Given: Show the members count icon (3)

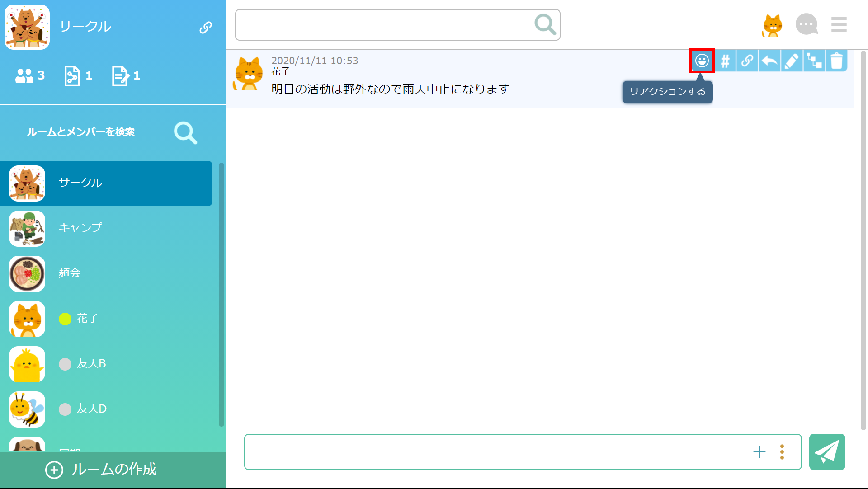Looking at the screenshot, I should coord(30,75).
